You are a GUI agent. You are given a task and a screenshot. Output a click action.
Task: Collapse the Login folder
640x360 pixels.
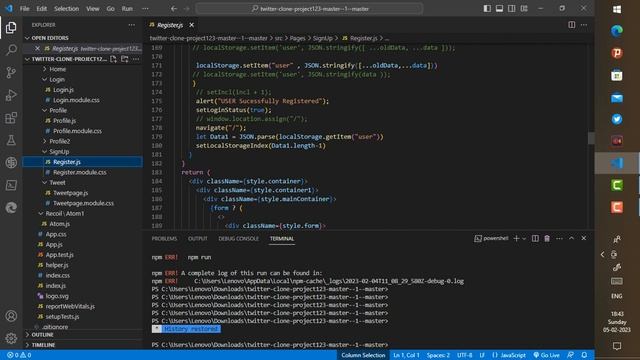click(x=57, y=80)
